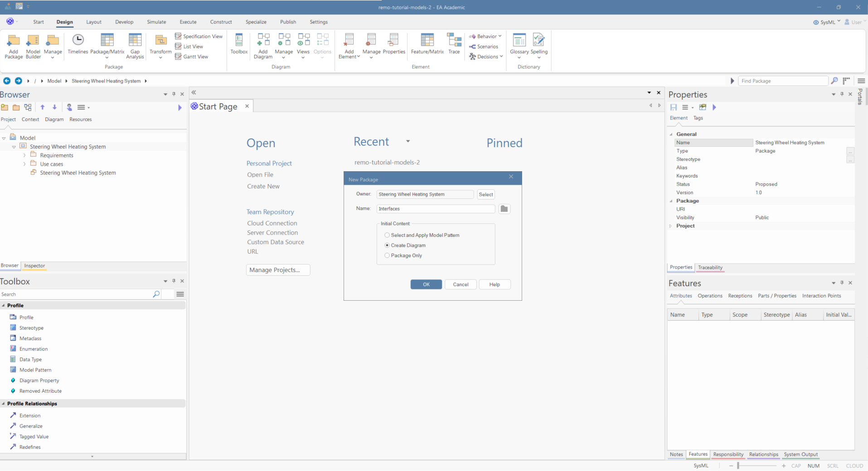Adjust the zoom slider in status bar
Image resolution: width=868 pixels, height=471 pixels.
[738, 466]
